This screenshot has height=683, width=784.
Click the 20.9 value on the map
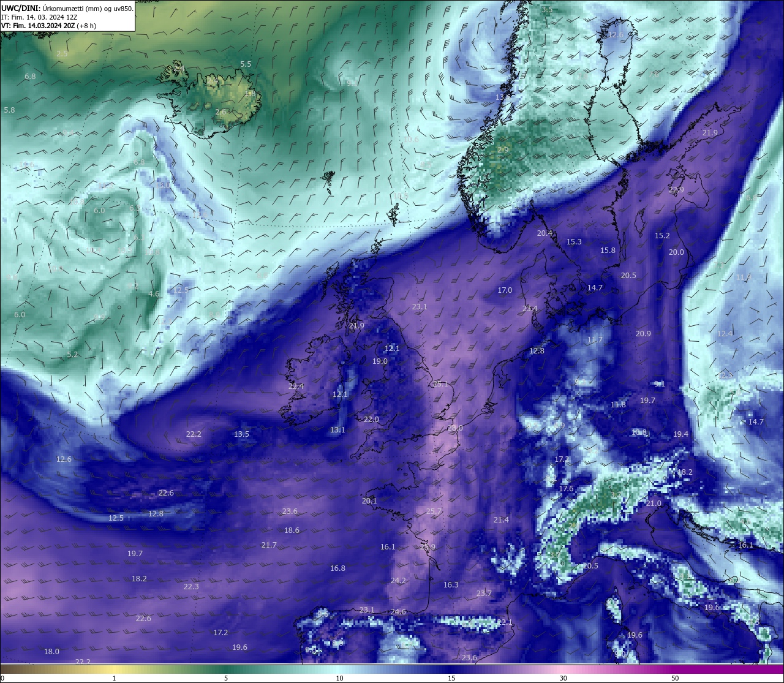coord(643,334)
